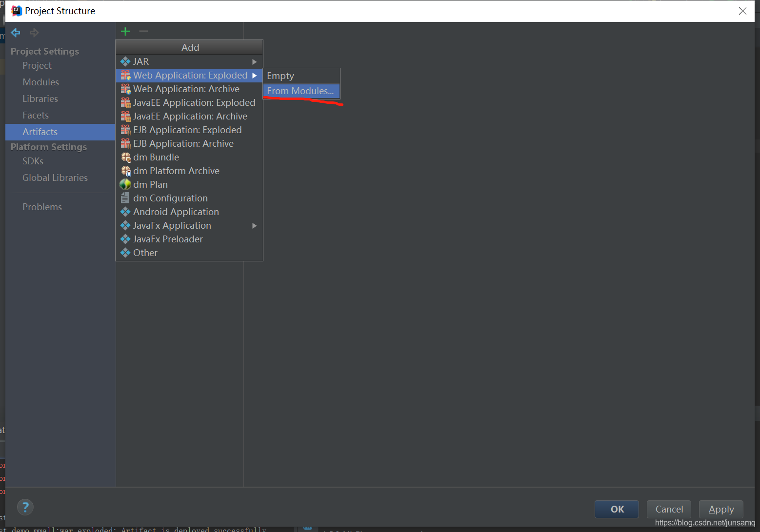Image resolution: width=760 pixels, height=532 pixels.
Task: Select EJB Application: Archive menu entry
Action: click(x=189, y=143)
